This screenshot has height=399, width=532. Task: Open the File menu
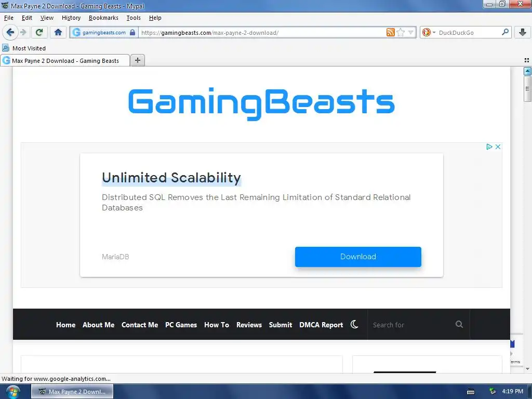9,18
